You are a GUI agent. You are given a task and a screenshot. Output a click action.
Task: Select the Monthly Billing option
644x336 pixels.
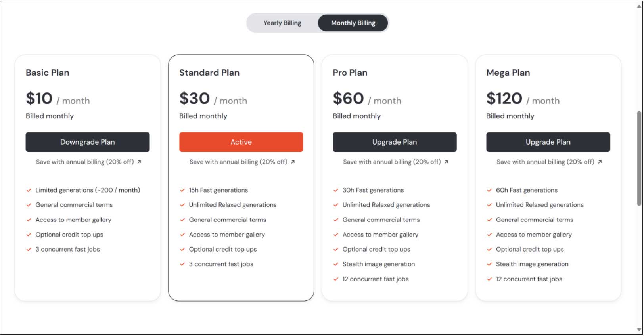[x=353, y=23]
